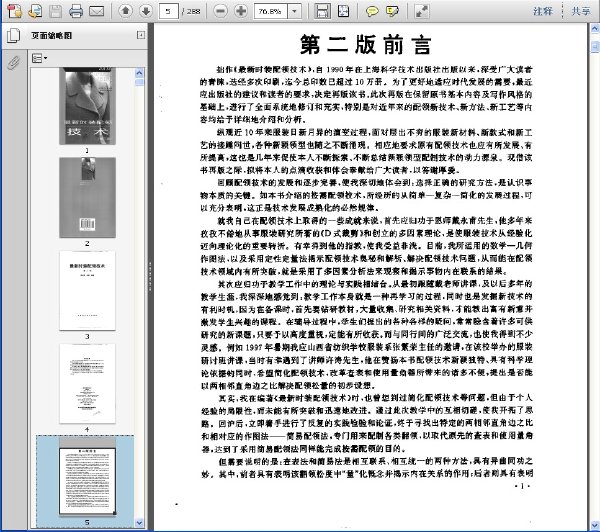Click the Email envelope icon
Screen dimensions: 600x532
(96, 11)
